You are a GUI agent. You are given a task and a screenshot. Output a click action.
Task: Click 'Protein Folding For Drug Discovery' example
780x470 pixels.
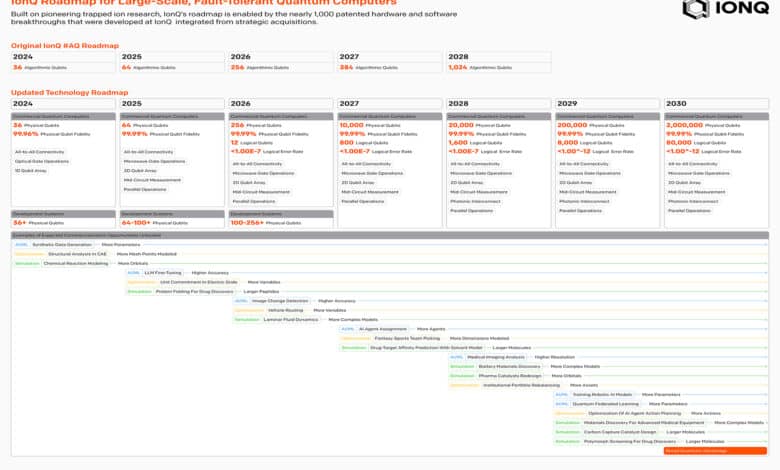(195, 292)
